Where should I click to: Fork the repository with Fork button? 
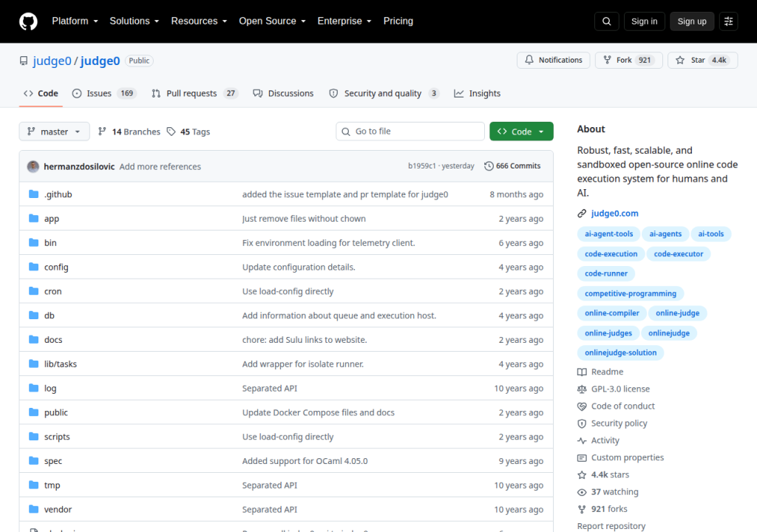[628, 61]
